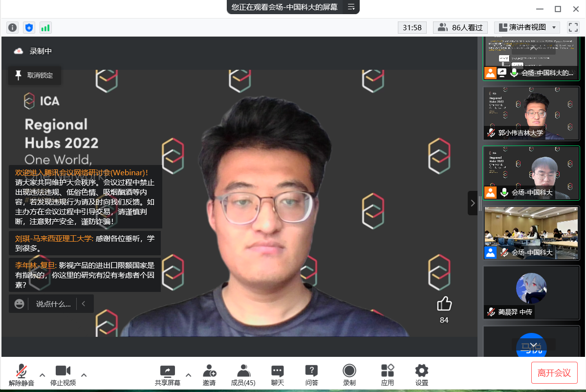Open the Settings gear (设置)
Image resolution: width=586 pixels, height=392 pixels.
coord(421,375)
